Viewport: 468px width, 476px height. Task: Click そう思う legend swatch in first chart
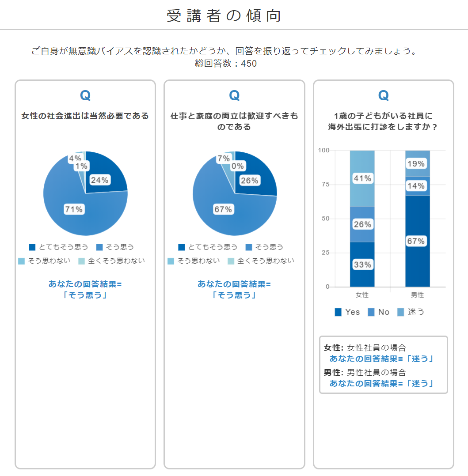(x=99, y=247)
